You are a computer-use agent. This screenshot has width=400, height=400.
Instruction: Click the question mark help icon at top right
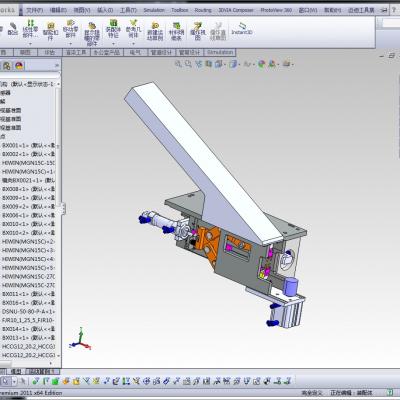(394, 10)
